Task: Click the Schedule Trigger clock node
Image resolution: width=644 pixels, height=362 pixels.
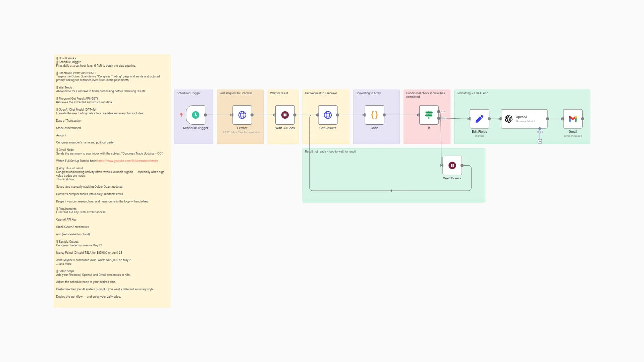Action: tap(196, 115)
